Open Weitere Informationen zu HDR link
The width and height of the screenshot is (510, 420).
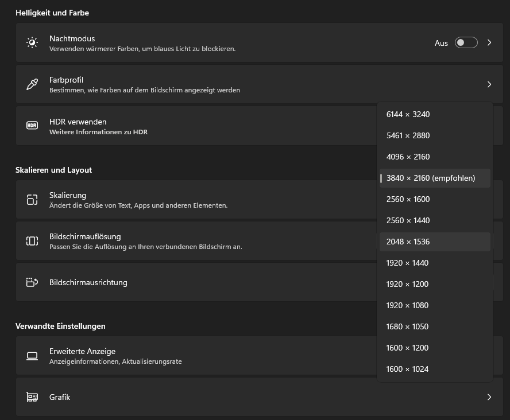click(98, 132)
